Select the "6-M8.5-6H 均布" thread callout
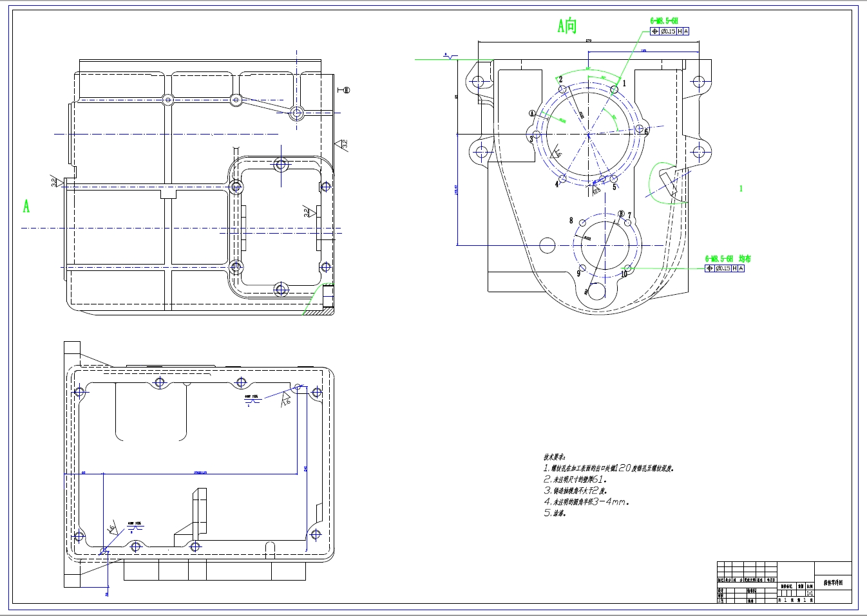 point(728,259)
